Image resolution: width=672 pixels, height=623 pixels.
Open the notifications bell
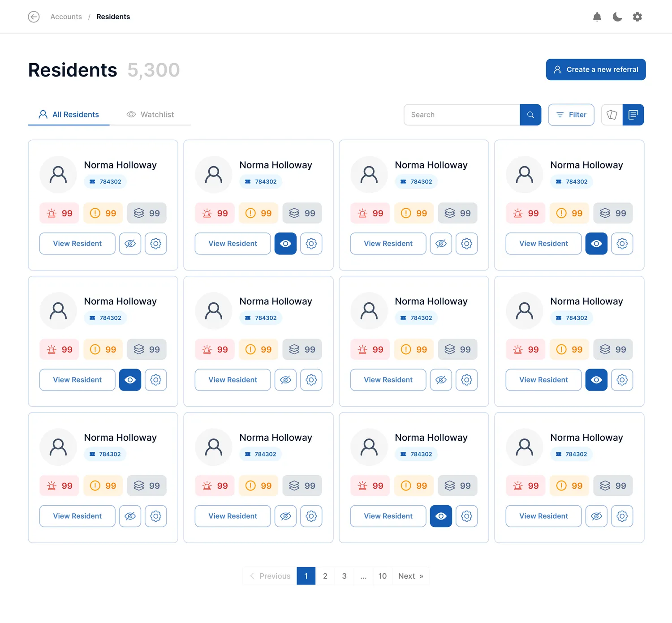597,17
